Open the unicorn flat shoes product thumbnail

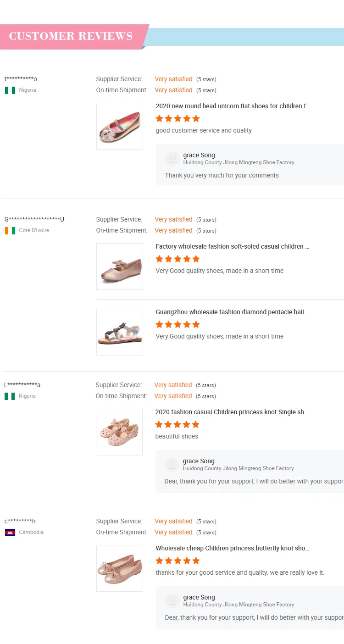[120, 126]
